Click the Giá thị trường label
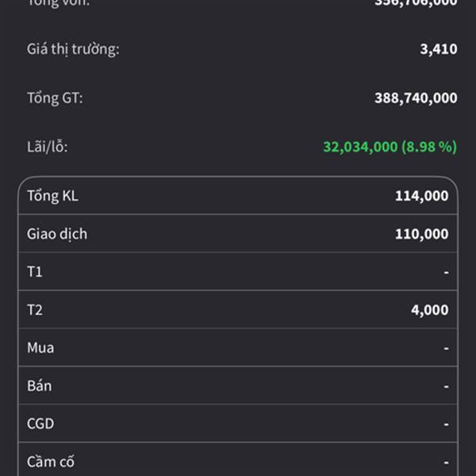476x476 pixels. (73, 49)
